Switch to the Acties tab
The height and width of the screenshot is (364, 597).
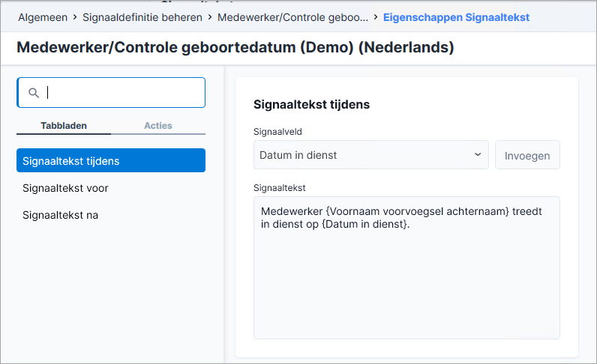click(x=158, y=126)
